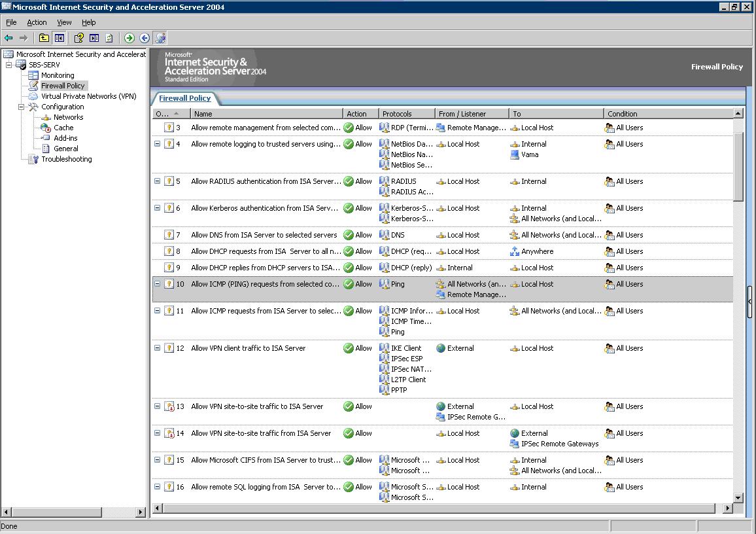Select General under Configuration
Image resolution: width=756 pixels, height=534 pixels.
tap(66, 149)
